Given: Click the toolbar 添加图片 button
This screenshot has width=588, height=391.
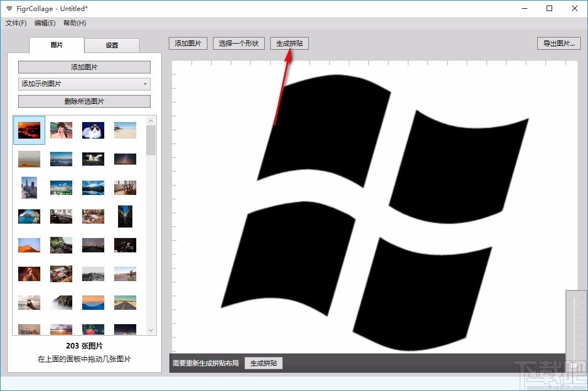Looking at the screenshot, I should pos(188,43).
